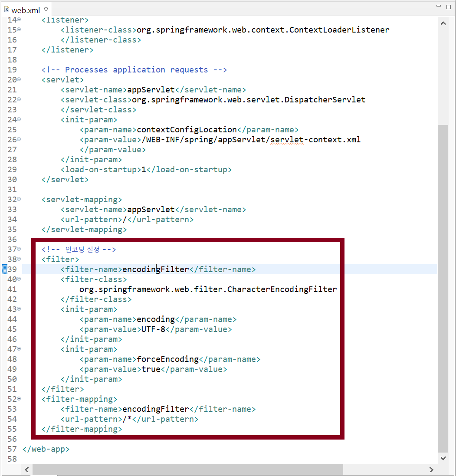Click vertical scrollbar up arrow
The image size is (456, 476).
point(443,23)
